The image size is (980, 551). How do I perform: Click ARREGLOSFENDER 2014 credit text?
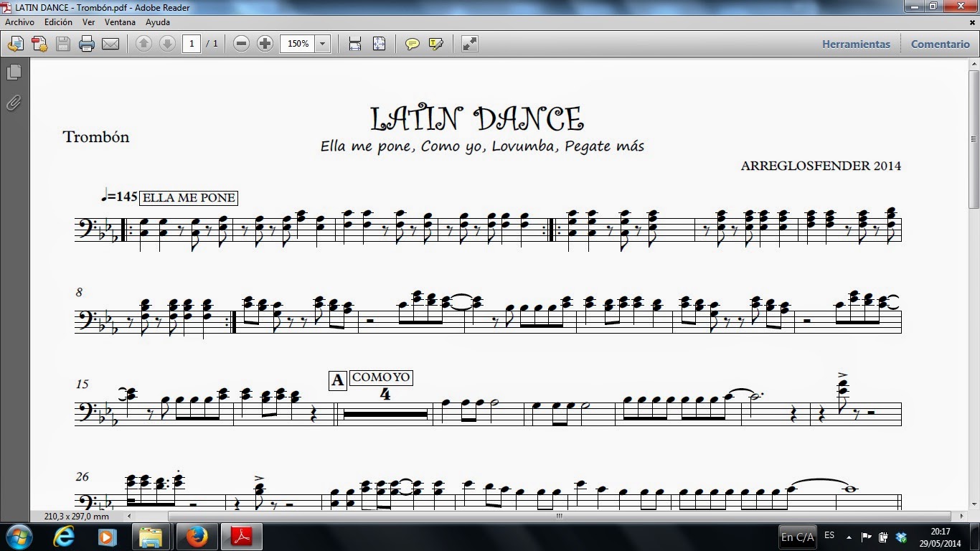[x=821, y=166]
